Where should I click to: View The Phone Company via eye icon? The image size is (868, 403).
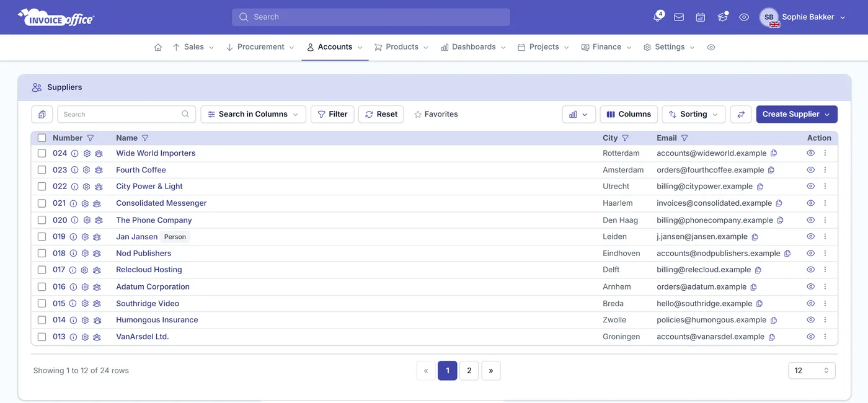[x=810, y=220]
